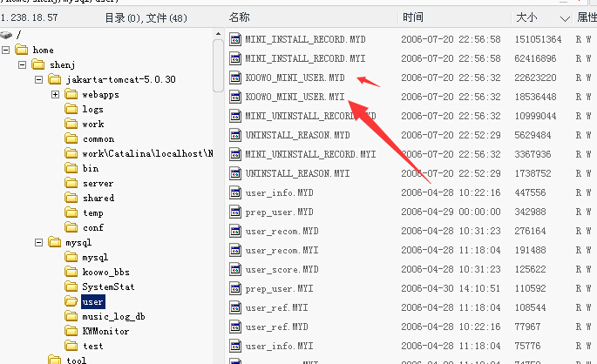
Task: Select file MINI_INSTALL_RECORD.MYI
Action: 305,58
